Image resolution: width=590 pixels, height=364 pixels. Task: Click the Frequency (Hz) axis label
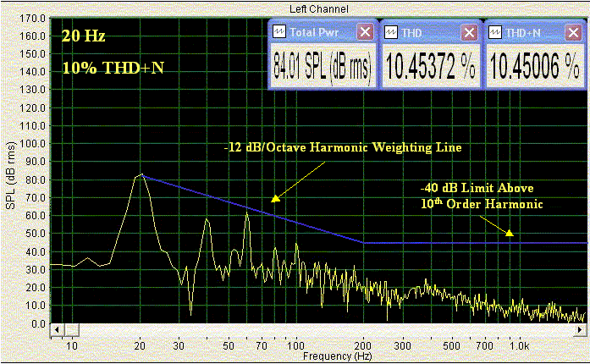[x=337, y=356]
